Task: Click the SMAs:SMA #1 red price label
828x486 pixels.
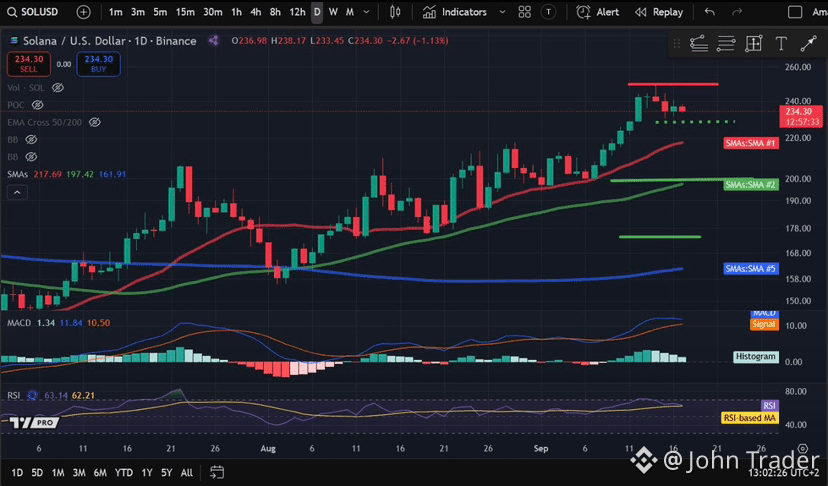Action: pyautogui.click(x=751, y=143)
